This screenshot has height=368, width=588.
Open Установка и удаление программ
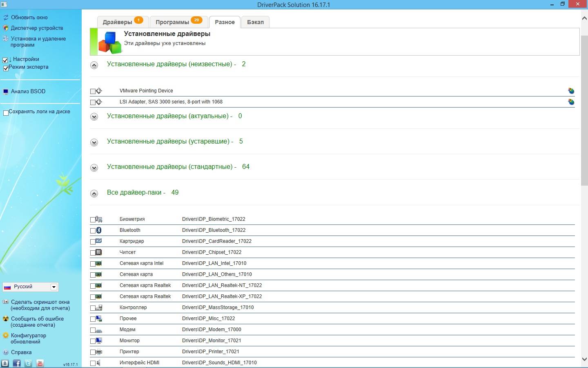[x=38, y=42]
